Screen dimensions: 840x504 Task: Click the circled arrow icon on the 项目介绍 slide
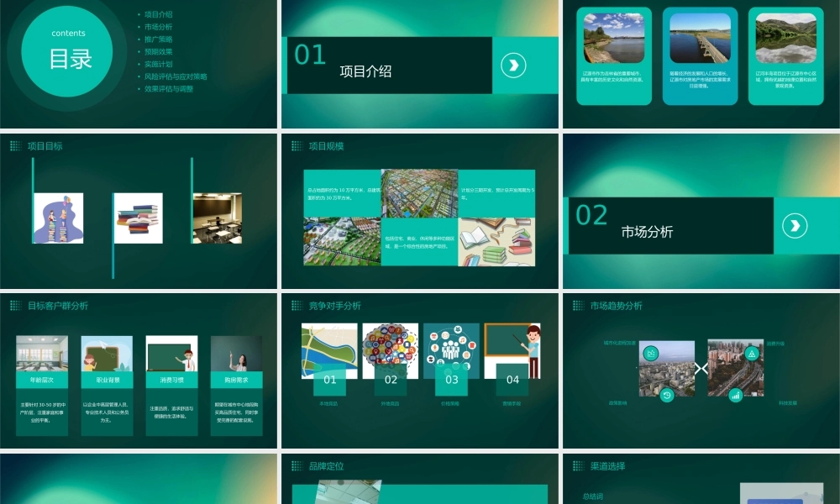pyautogui.click(x=513, y=66)
